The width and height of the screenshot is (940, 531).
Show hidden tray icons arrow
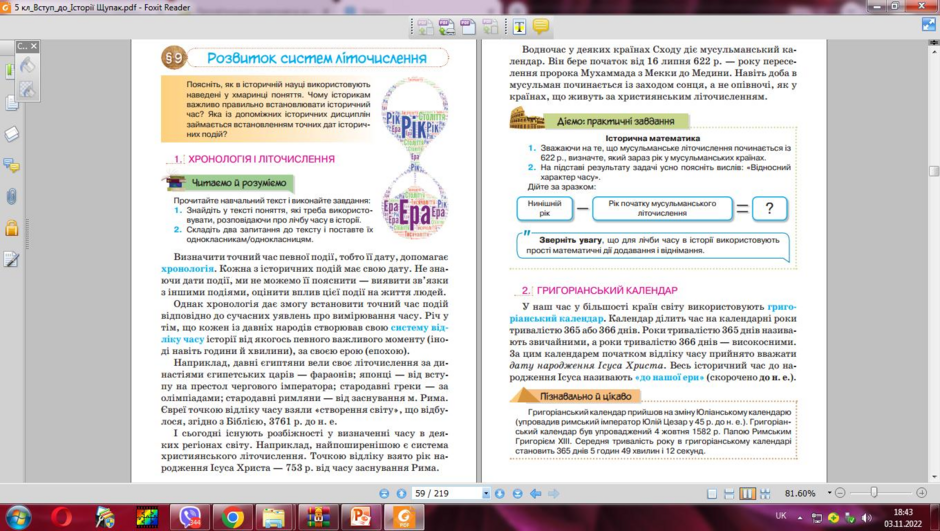click(x=800, y=517)
